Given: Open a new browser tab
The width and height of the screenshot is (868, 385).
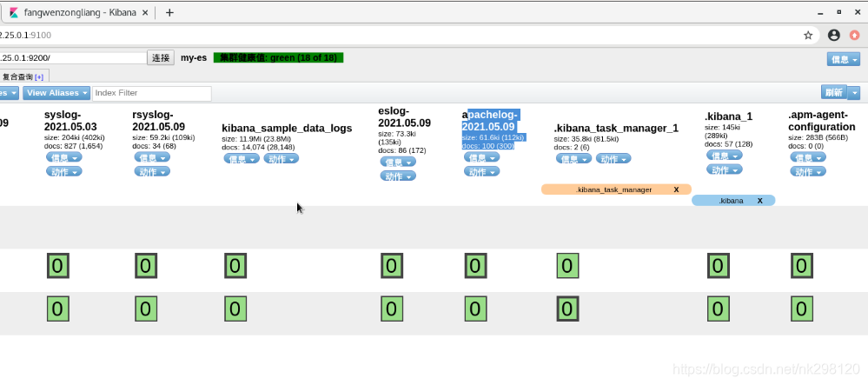Looking at the screenshot, I should point(169,12).
